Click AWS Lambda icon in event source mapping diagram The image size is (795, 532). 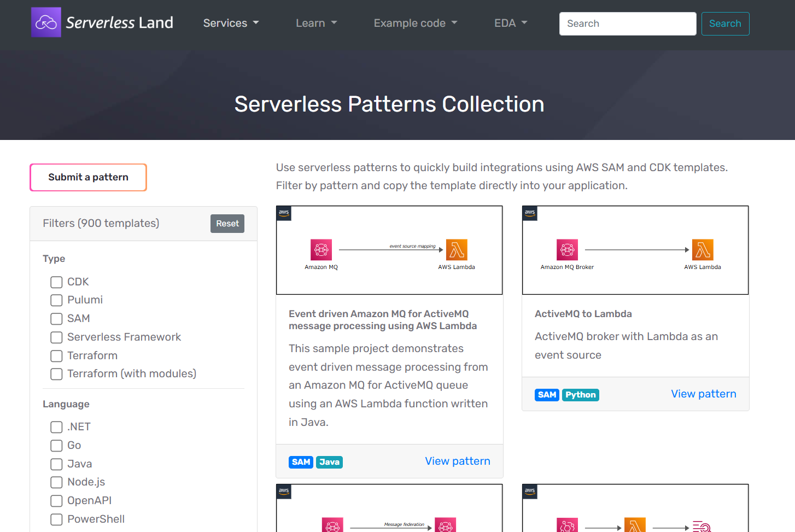coord(457,250)
